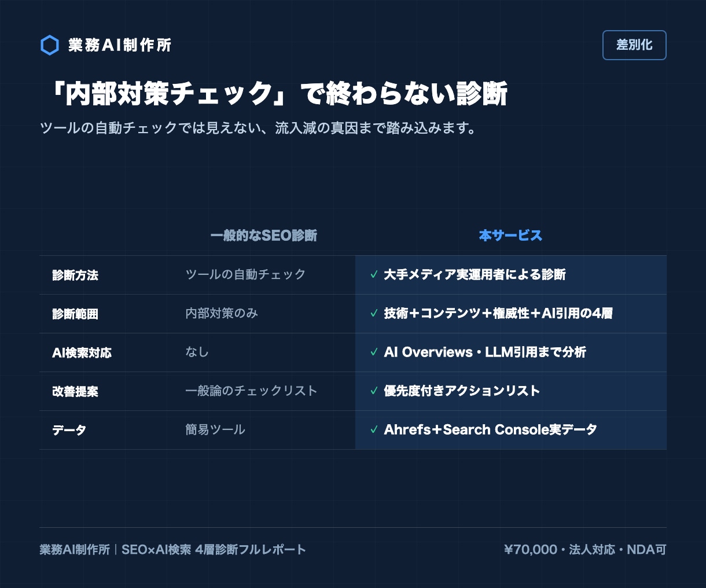Select the 一般的なSEO診断 column header
The width and height of the screenshot is (706, 588).
coord(263,236)
